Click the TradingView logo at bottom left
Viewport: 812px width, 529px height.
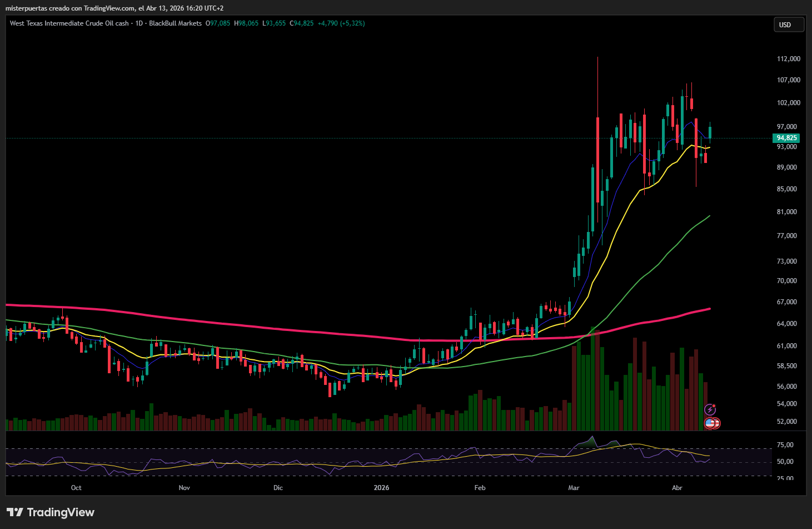tap(51, 512)
